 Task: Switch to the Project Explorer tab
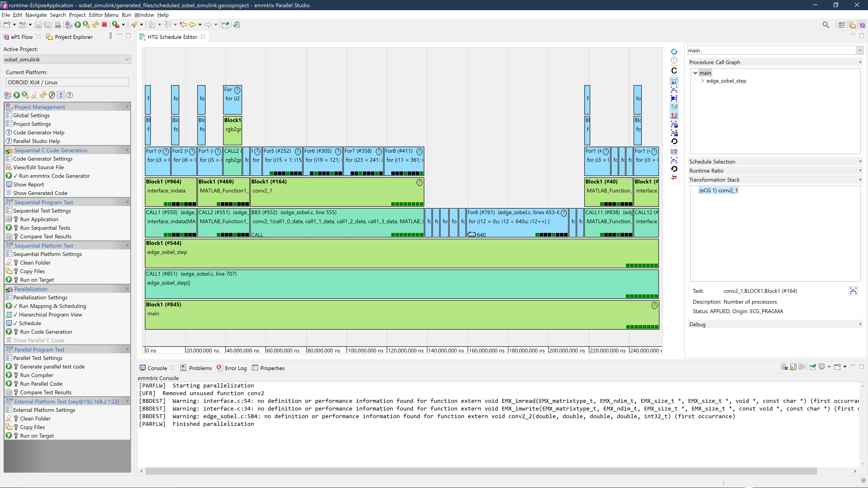[x=69, y=37]
